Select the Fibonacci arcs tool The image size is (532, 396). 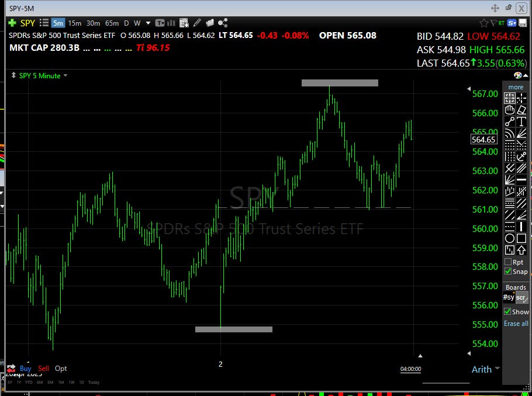point(510,133)
